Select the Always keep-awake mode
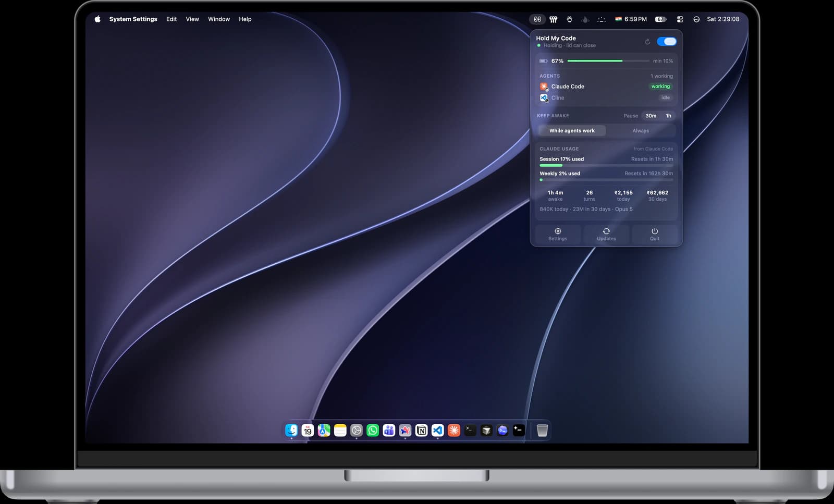The image size is (834, 504). point(641,131)
